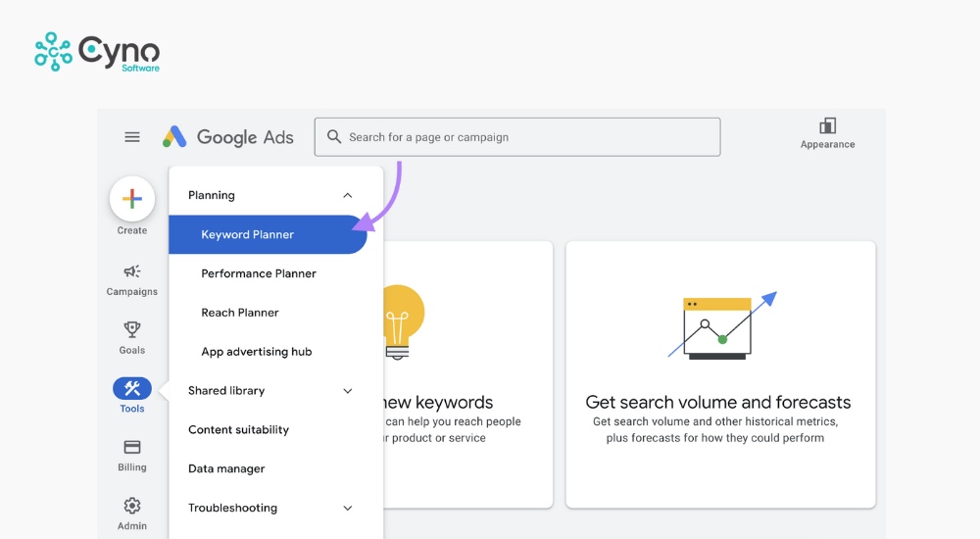Open Performance Planner from menu
The width and height of the screenshot is (980, 539).
point(259,274)
